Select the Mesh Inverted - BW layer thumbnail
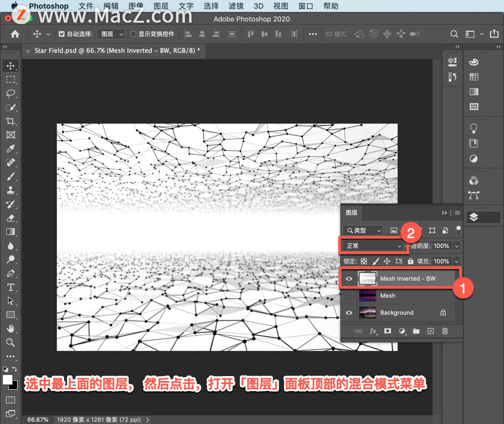504x424 pixels. point(367,279)
